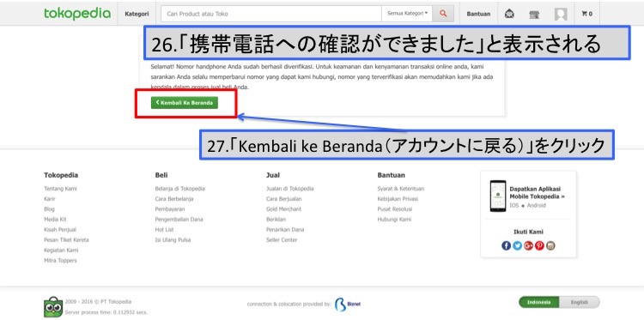Open the Blog footer link
644x320 pixels.
click(x=49, y=209)
